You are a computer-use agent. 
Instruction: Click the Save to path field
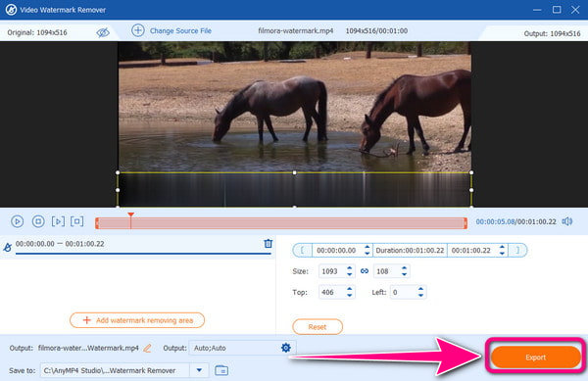(115, 370)
